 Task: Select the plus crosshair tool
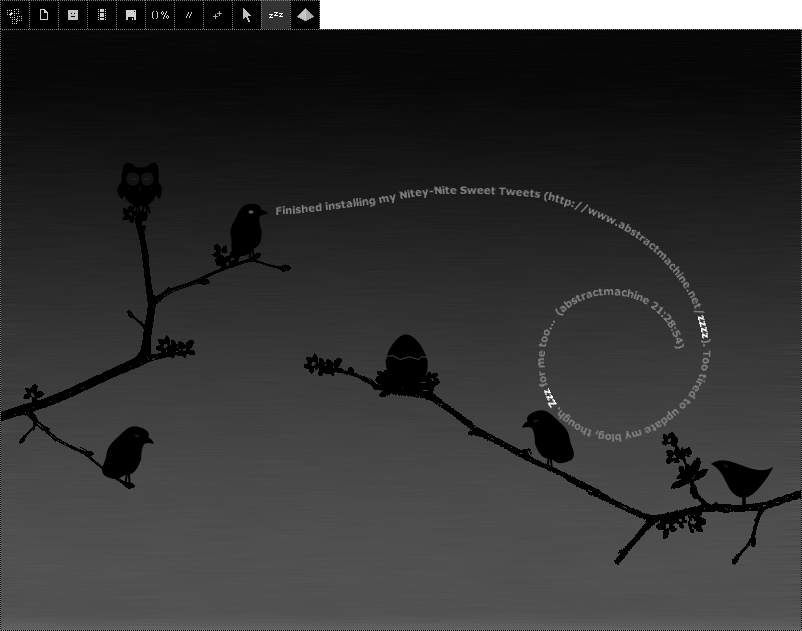tap(218, 15)
